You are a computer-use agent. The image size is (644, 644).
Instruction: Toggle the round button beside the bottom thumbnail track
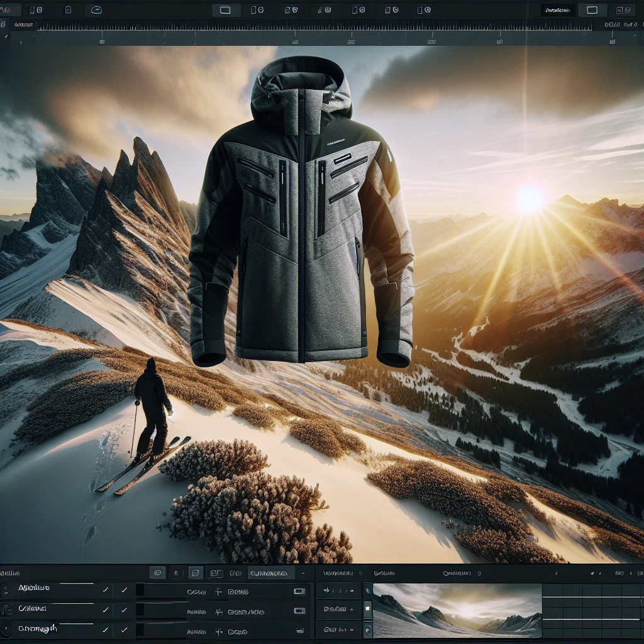[367, 629]
